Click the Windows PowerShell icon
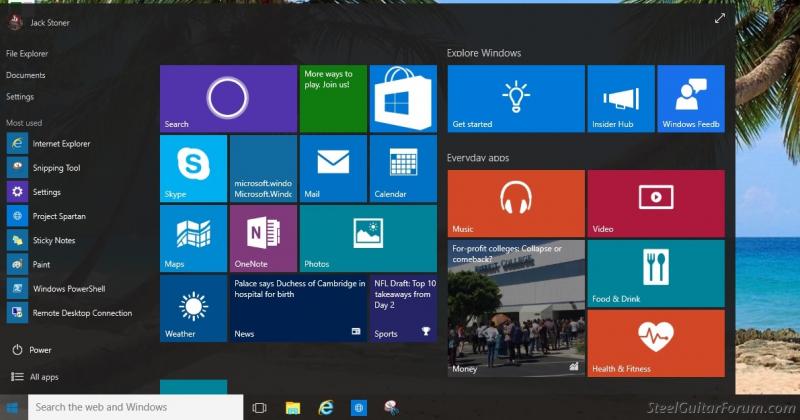This screenshot has width=800, height=420. click(x=17, y=288)
